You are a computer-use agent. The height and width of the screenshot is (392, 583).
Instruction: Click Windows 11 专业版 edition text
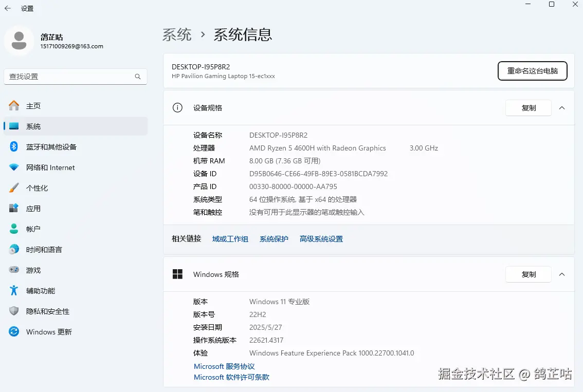point(279,302)
